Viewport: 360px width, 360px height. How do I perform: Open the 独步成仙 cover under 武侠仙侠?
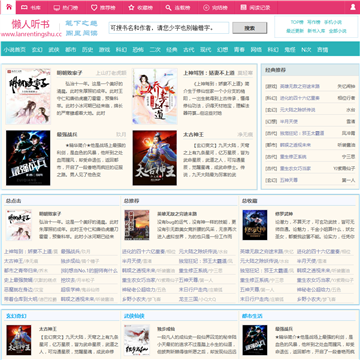(137, 340)
